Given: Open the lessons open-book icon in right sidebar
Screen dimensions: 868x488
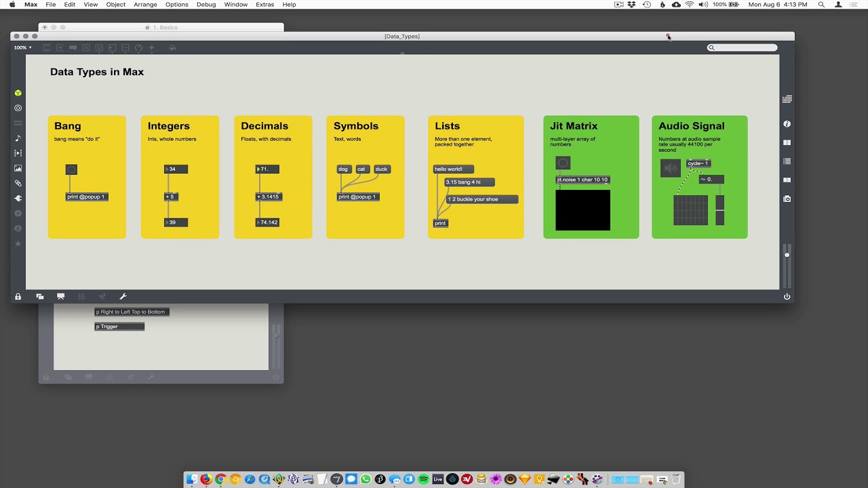Looking at the screenshot, I should (x=787, y=180).
